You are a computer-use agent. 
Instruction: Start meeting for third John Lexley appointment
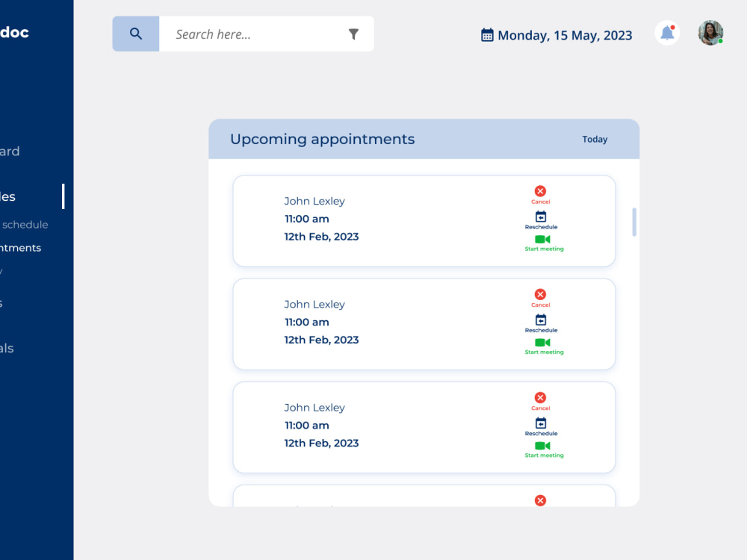(544, 450)
